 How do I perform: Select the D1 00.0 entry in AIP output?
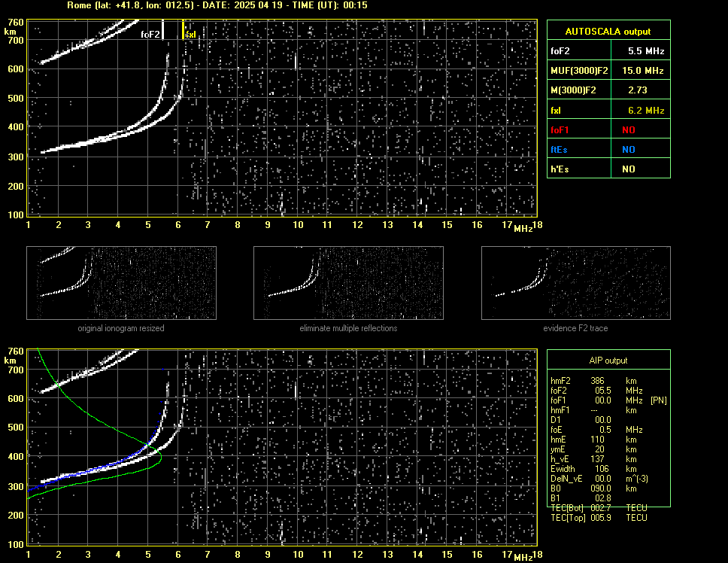click(x=581, y=420)
